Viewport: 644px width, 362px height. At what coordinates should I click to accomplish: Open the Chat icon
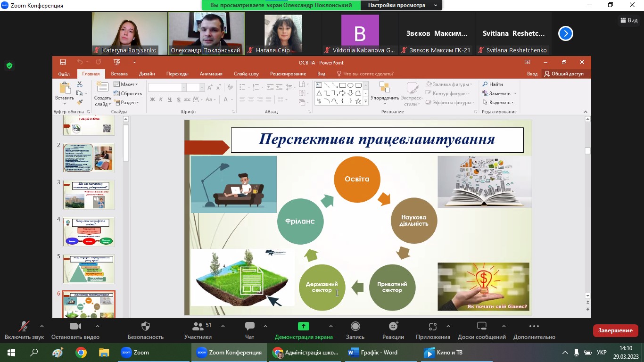coord(249,327)
